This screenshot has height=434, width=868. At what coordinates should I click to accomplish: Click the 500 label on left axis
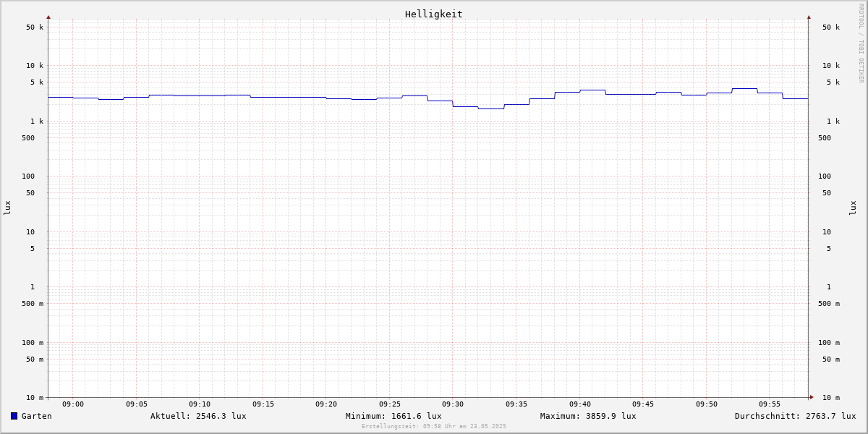pyautogui.click(x=28, y=138)
